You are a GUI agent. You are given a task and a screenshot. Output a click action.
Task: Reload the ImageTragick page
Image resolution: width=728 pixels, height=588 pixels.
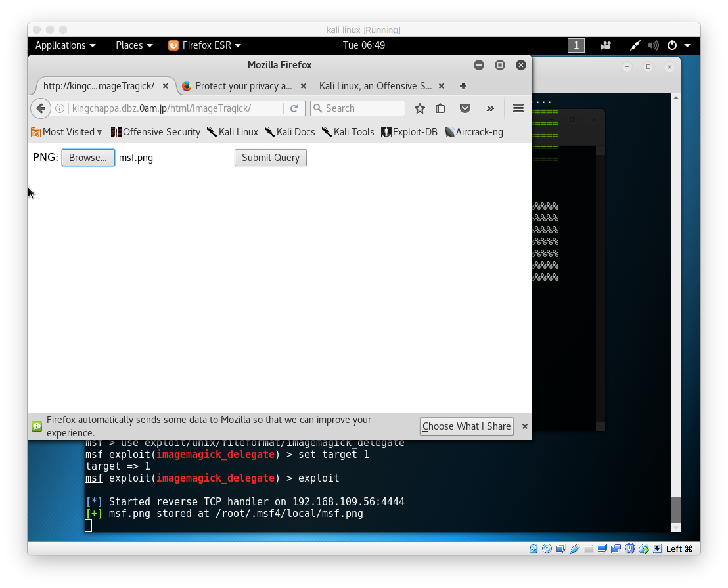pos(294,108)
